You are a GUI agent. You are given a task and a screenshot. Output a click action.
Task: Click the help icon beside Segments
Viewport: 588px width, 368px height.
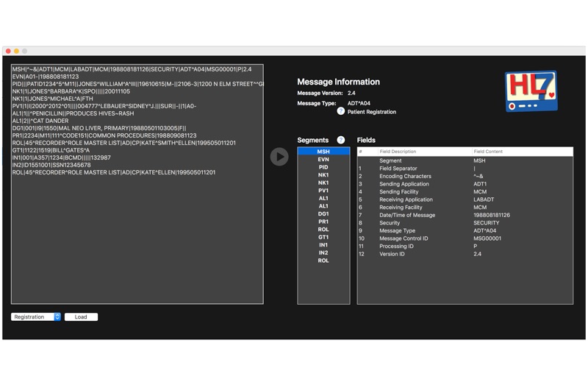340,140
